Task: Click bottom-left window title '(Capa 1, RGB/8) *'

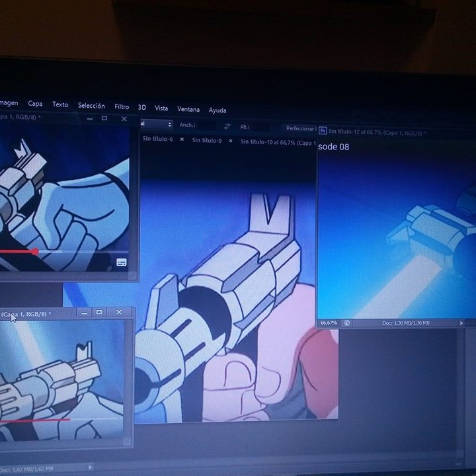Action: click(26, 314)
